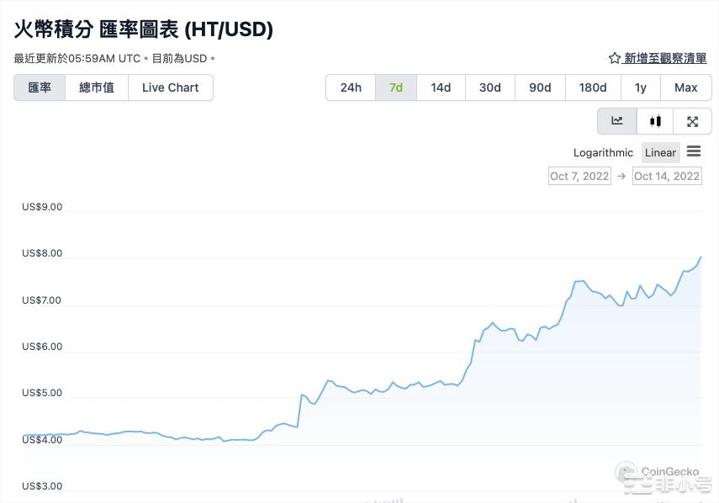Switch to candlestick chart icon

(655, 121)
